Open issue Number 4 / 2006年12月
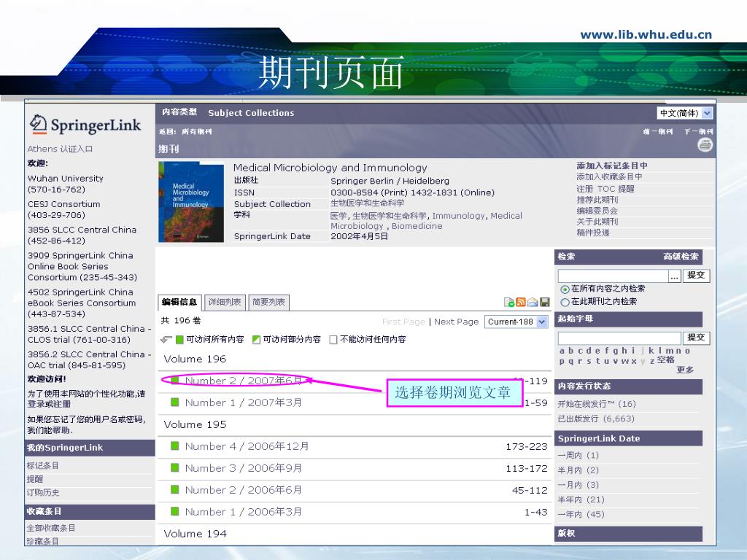The height and width of the screenshot is (560, 747). (x=247, y=447)
